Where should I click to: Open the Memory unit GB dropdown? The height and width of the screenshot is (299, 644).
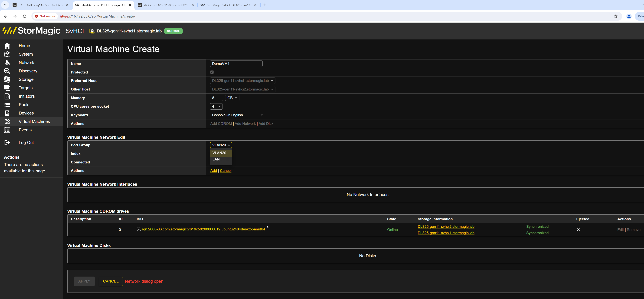[232, 98]
